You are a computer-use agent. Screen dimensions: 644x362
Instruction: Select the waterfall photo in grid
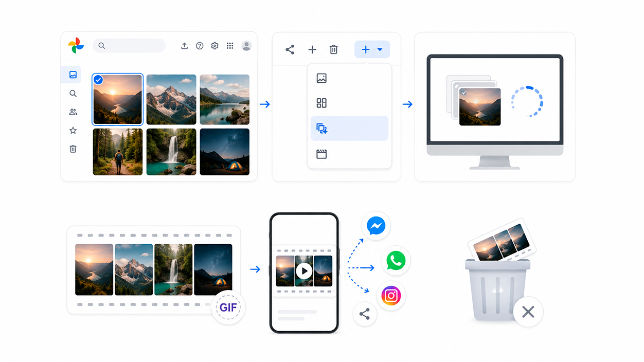click(171, 152)
